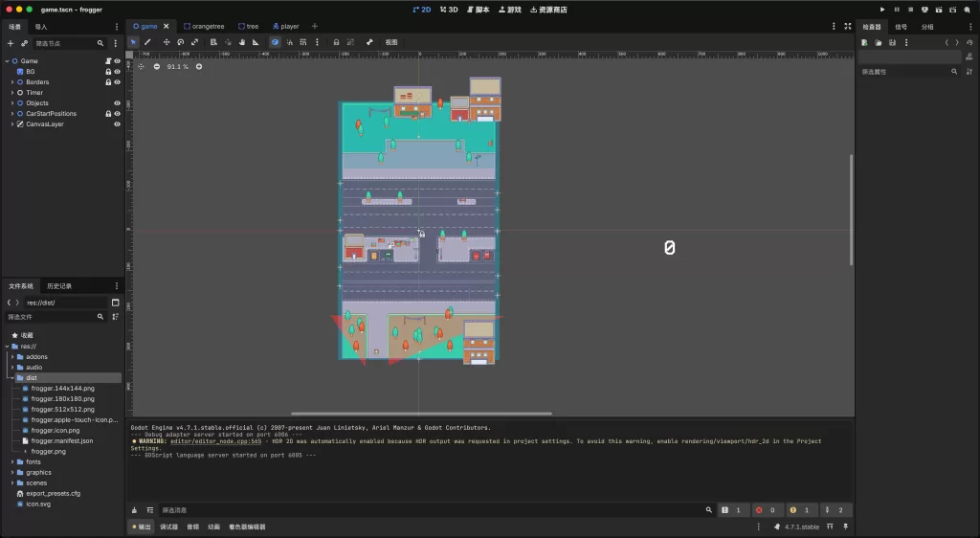Image resolution: width=980 pixels, height=538 pixels.
Task: Lock the selected node with the toolbar lock icon
Action: (x=336, y=42)
